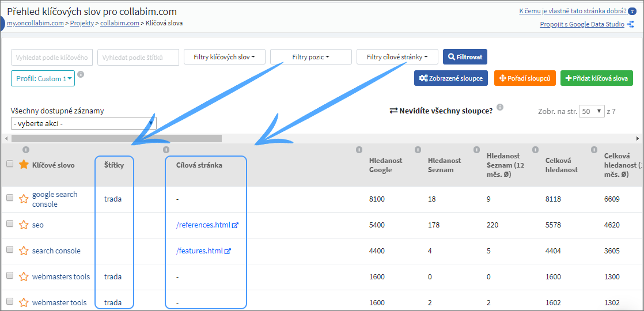This screenshot has height=311, width=644.
Task: Click the Filtrovat button
Action: coord(465,56)
